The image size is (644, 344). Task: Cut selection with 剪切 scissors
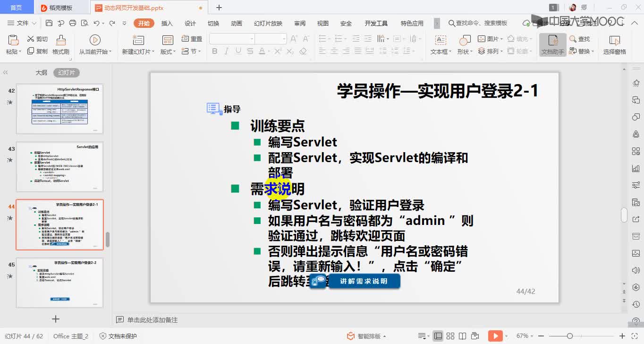(x=37, y=39)
